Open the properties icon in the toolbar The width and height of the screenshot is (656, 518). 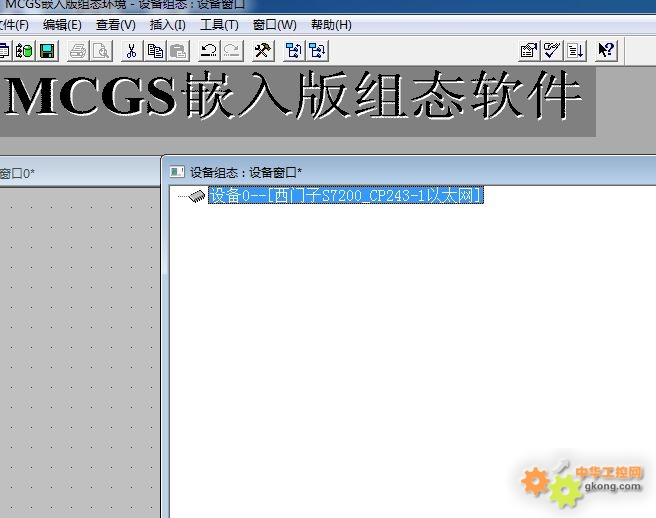tap(529, 51)
